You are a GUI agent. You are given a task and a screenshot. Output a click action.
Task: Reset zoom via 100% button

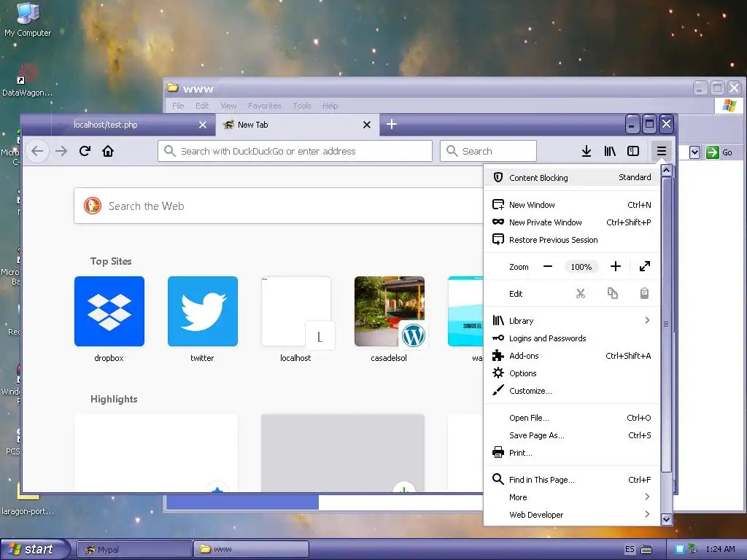(581, 267)
